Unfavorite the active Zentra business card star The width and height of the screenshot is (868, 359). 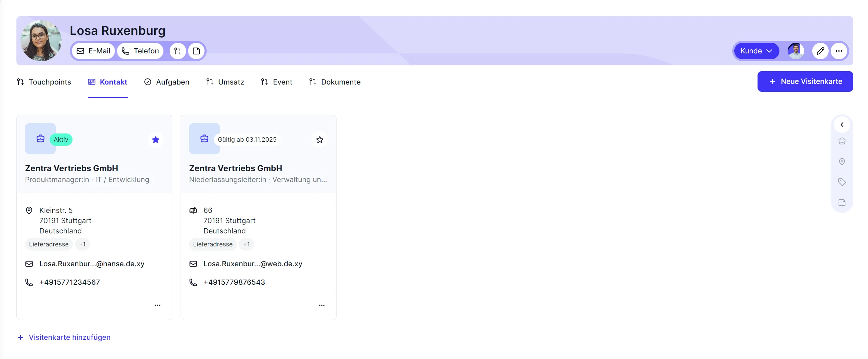(156, 140)
